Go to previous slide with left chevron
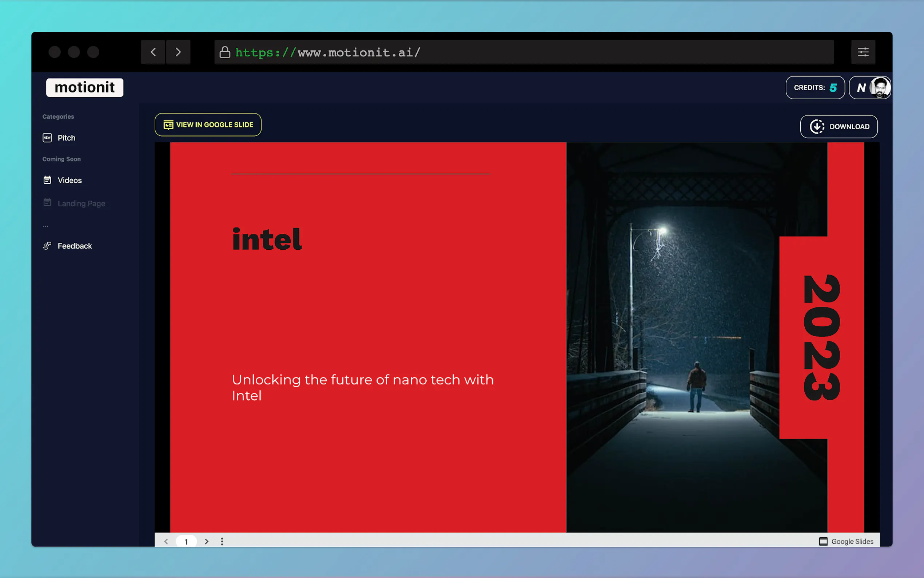Image resolution: width=924 pixels, height=578 pixels. tap(166, 541)
